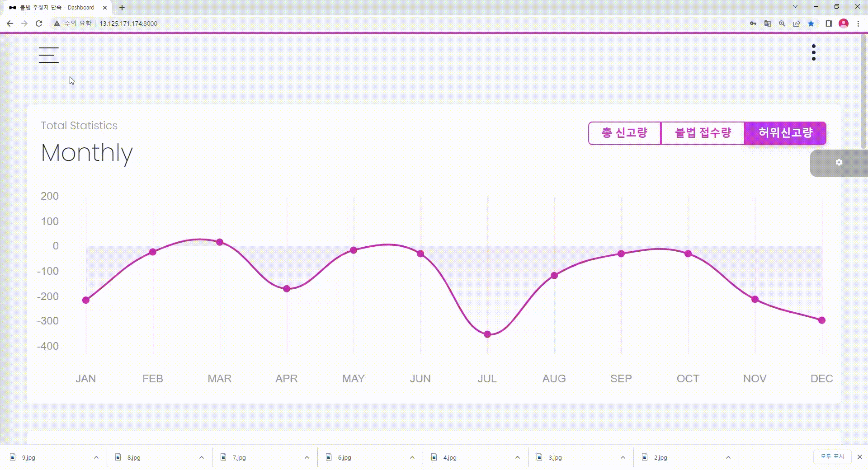
Task: Select the 허위신고량 chart option
Action: point(785,133)
